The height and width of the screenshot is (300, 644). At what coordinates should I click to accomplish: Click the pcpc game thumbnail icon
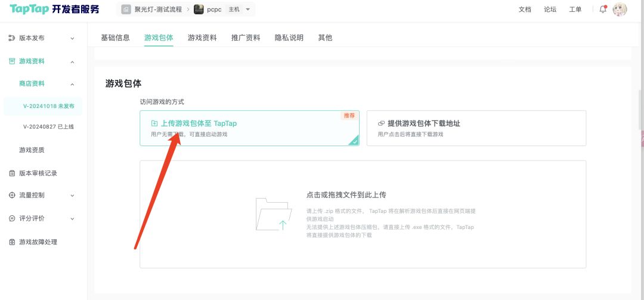(199, 9)
